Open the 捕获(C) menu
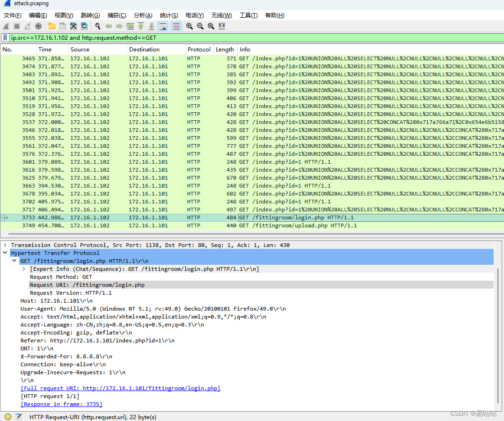Viewport: 504px width, 421px height. point(117,15)
